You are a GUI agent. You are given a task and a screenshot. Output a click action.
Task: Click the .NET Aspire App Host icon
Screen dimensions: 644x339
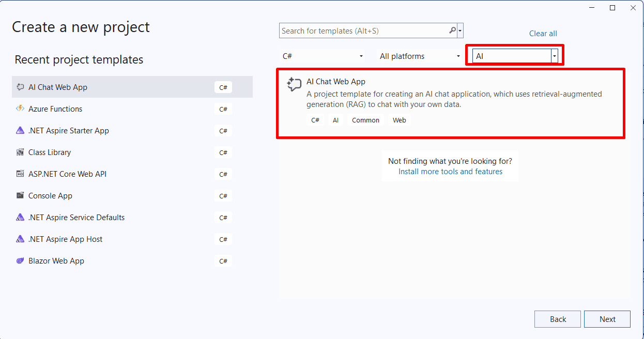(x=20, y=239)
